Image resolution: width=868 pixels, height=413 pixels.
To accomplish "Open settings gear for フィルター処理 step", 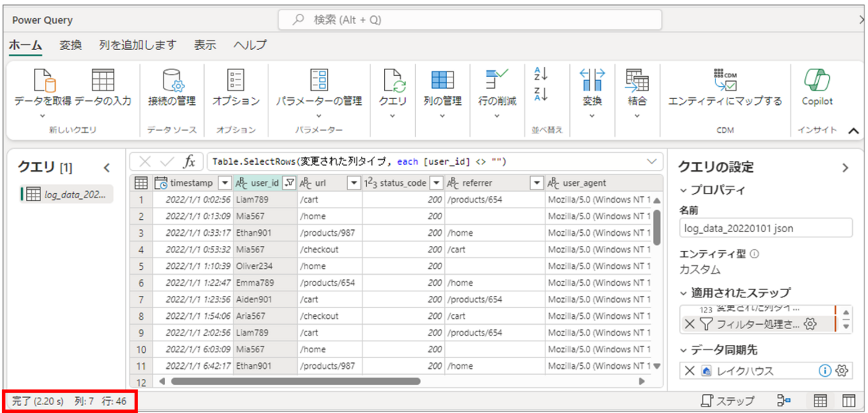I will pyautogui.click(x=811, y=324).
